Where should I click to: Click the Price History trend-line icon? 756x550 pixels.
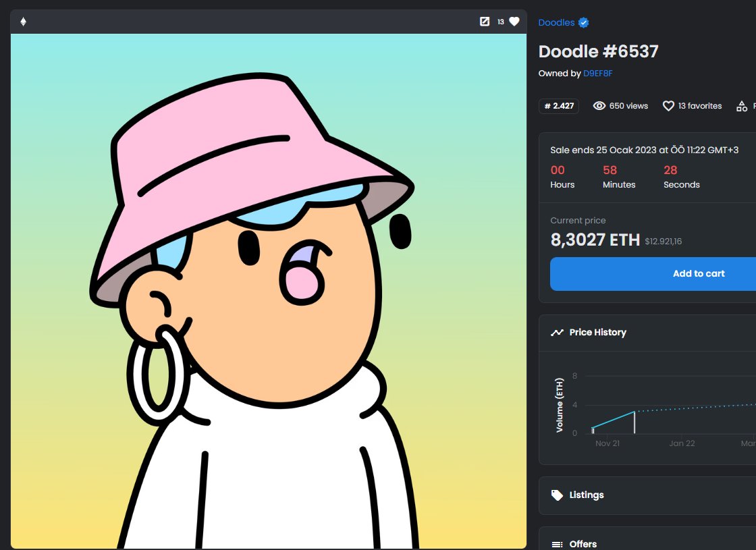tap(557, 333)
